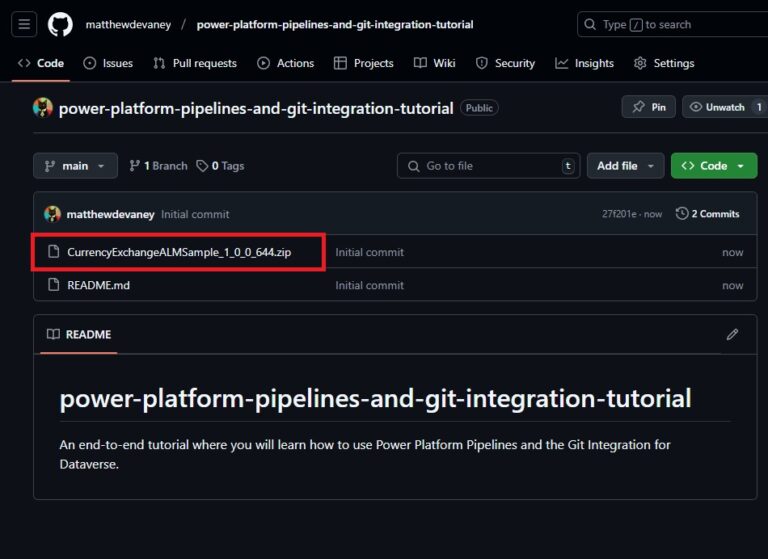Click the table icon on Projects tab
This screenshot has height=559, width=768.
[340, 63]
